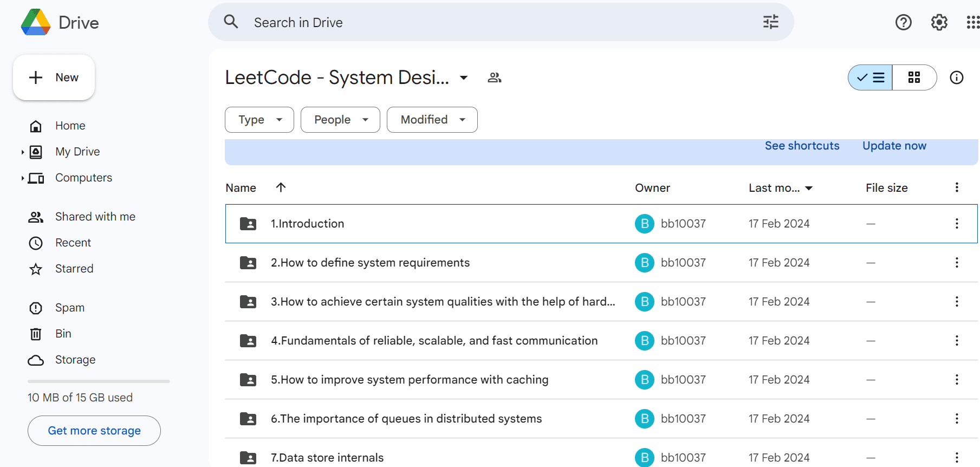Open the view details info icon
Image resolution: width=980 pixels, height=467 pixels.
[x=957, y=77]
